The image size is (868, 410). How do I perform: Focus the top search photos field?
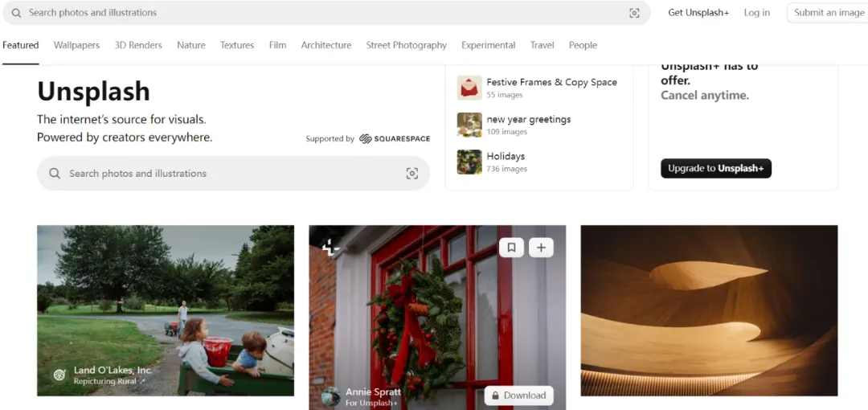[326, 13]
